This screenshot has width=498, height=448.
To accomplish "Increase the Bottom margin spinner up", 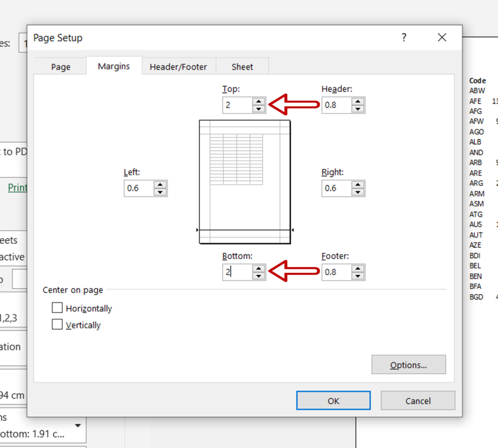I will (x=259, y=269).
